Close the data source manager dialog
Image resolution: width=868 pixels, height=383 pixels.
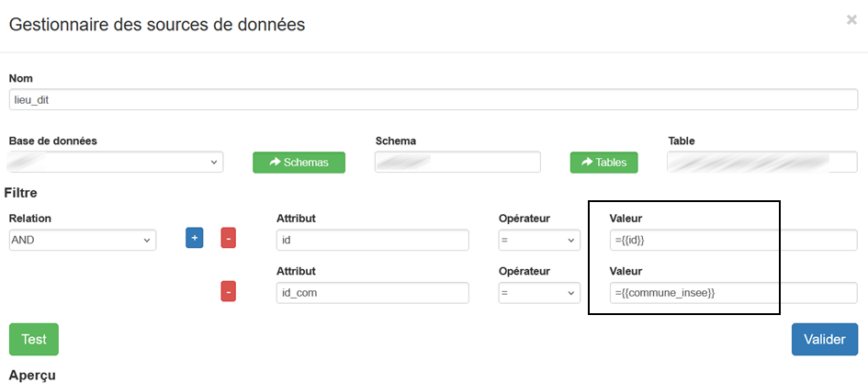coord(851,19)
